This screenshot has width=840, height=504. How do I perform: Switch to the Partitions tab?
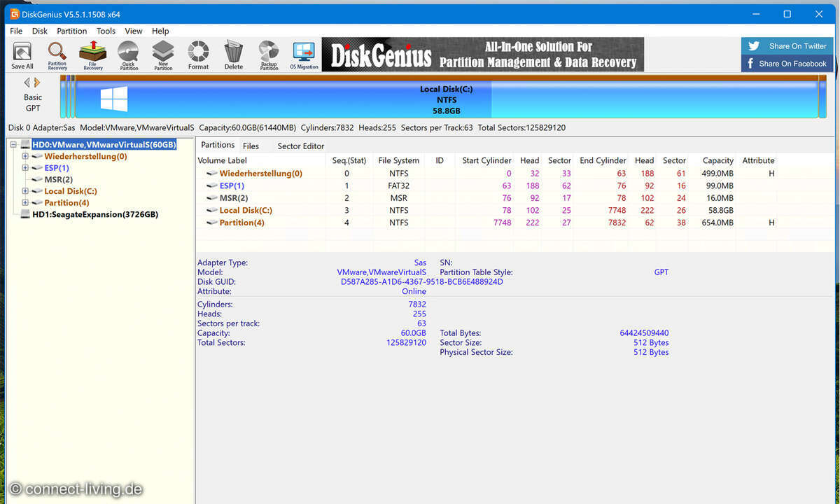[218, 145]
